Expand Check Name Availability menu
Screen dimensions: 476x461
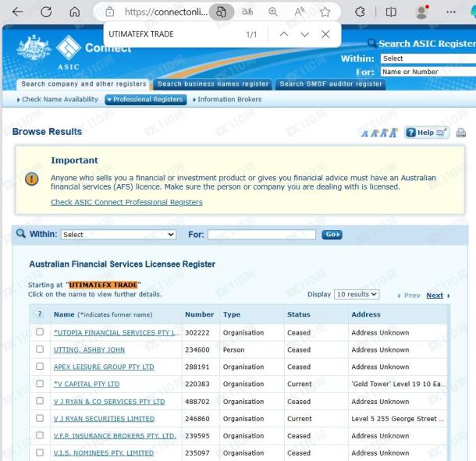point(58,100)
